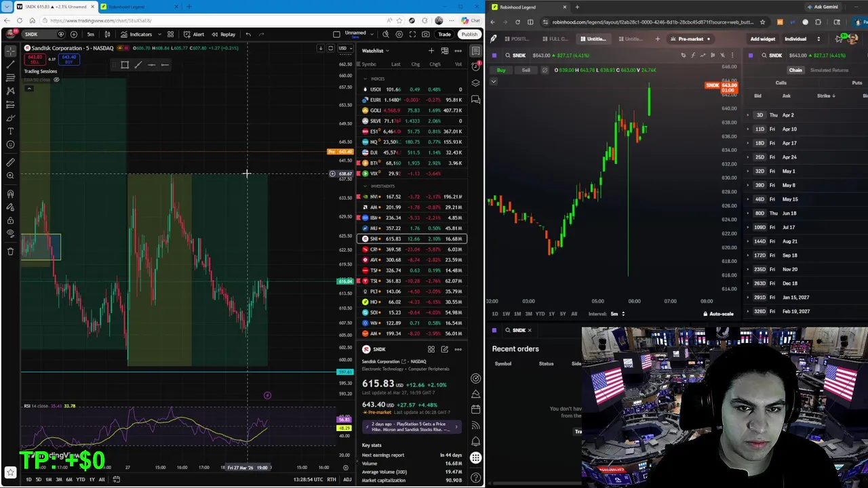The image size is (868, 488).
Task: Open emoji and icons drawing tool
Action: click(10, 144)
